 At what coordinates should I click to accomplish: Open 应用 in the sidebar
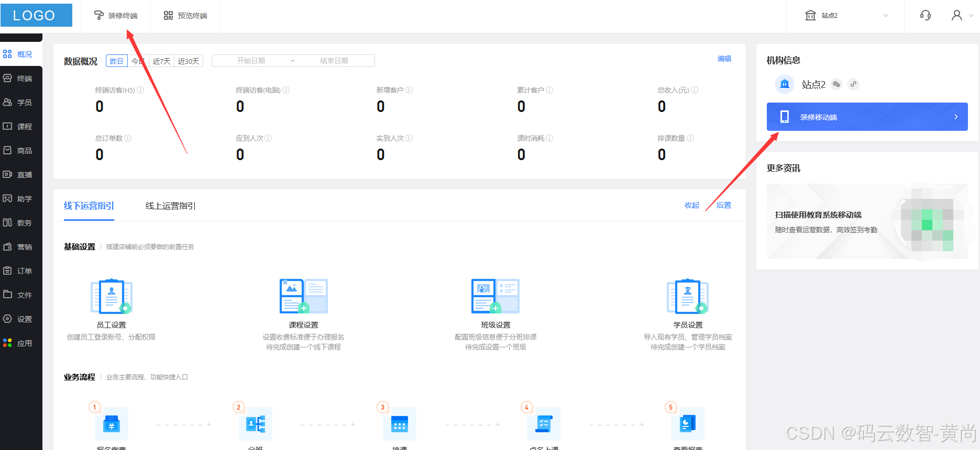pyautogui.click(x=21, y=343)
